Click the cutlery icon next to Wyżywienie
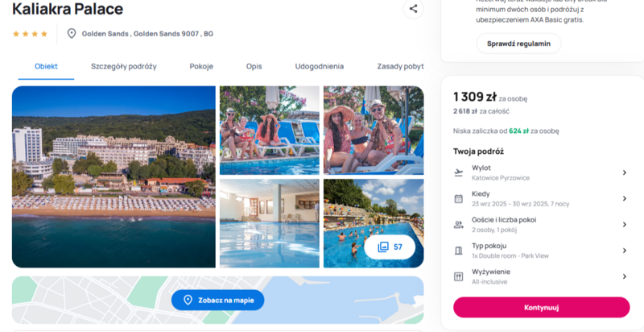Screen dimensions: 644x332 tap(458, 276)
